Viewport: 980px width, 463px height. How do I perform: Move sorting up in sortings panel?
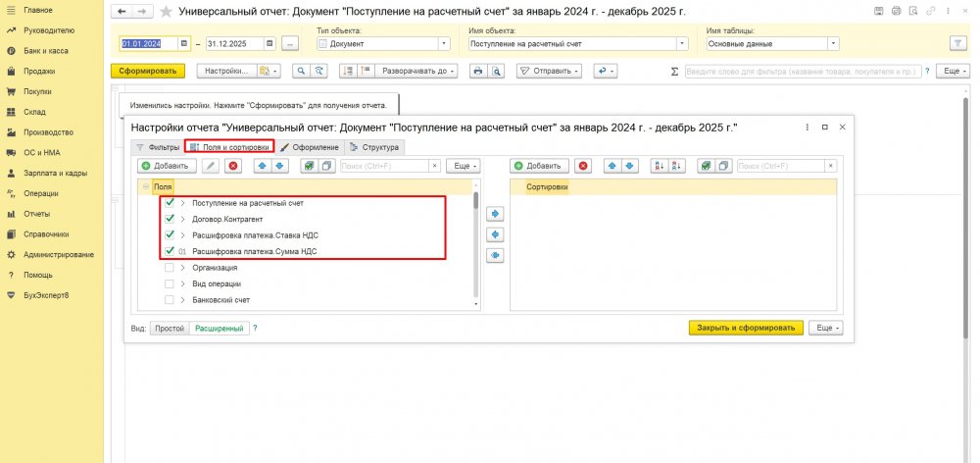(x=612, y=166)
